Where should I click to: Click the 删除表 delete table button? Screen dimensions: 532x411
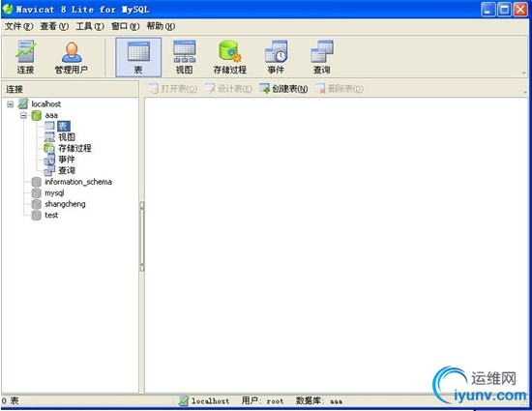[x=339, y=89]
